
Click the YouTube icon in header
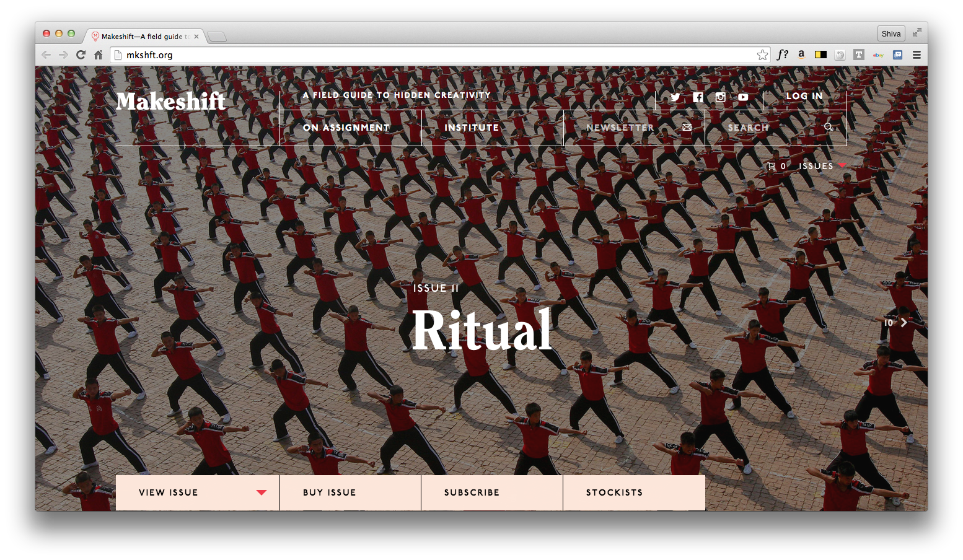[743, 97]
